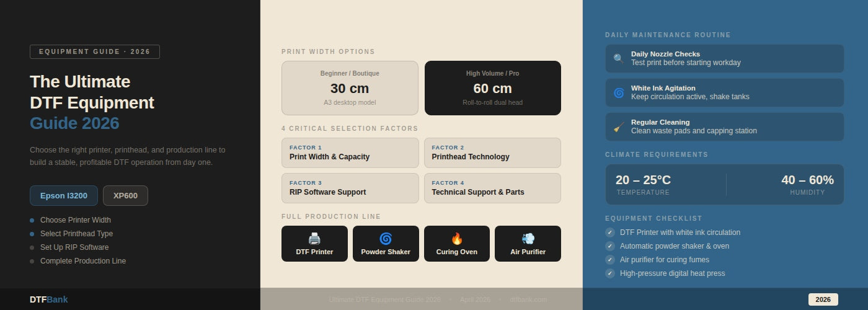Viewport: 868px width, 310px height.
Task: Click the Curing Oven label
Action: coord(457,252)
